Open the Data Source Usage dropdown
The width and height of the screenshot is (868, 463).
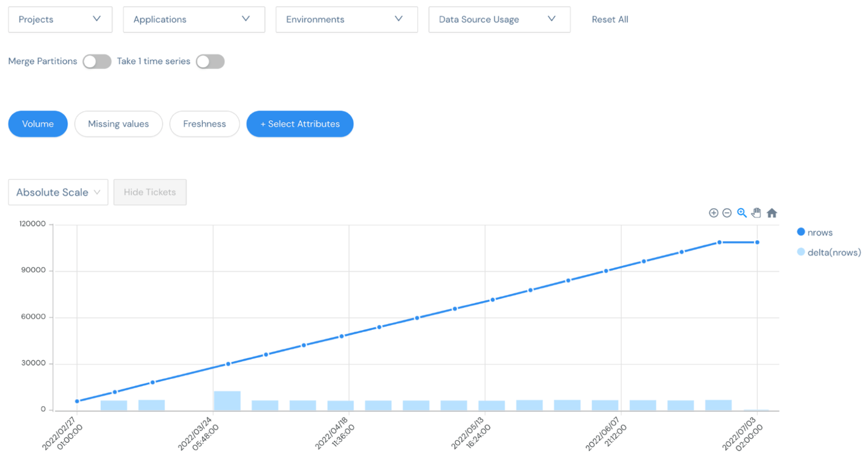pyautogui.click(x=499, y=20)
